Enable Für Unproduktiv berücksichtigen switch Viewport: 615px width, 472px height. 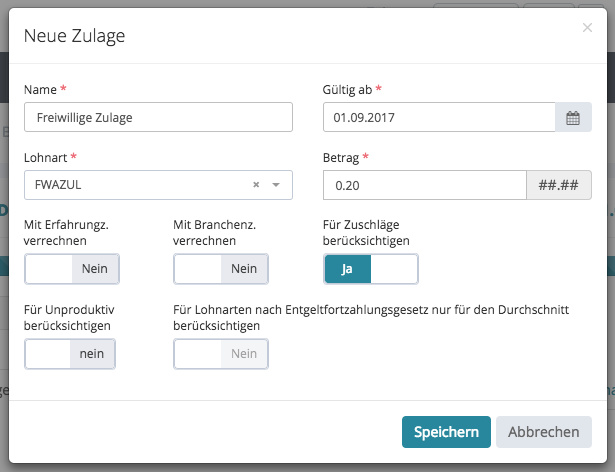[x=70, y=354]
